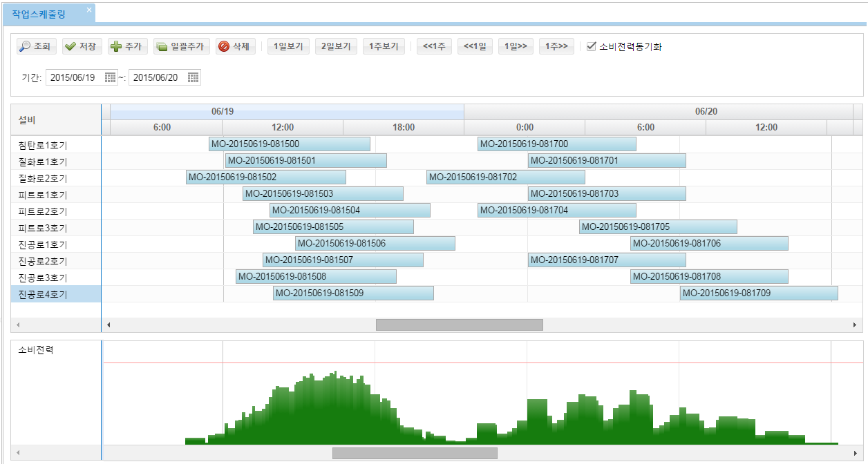The width and height of the screenshot is (868, 464).
Task: Open the end date calendar picker
Action: pyautogui.click(x=193, y=77)
